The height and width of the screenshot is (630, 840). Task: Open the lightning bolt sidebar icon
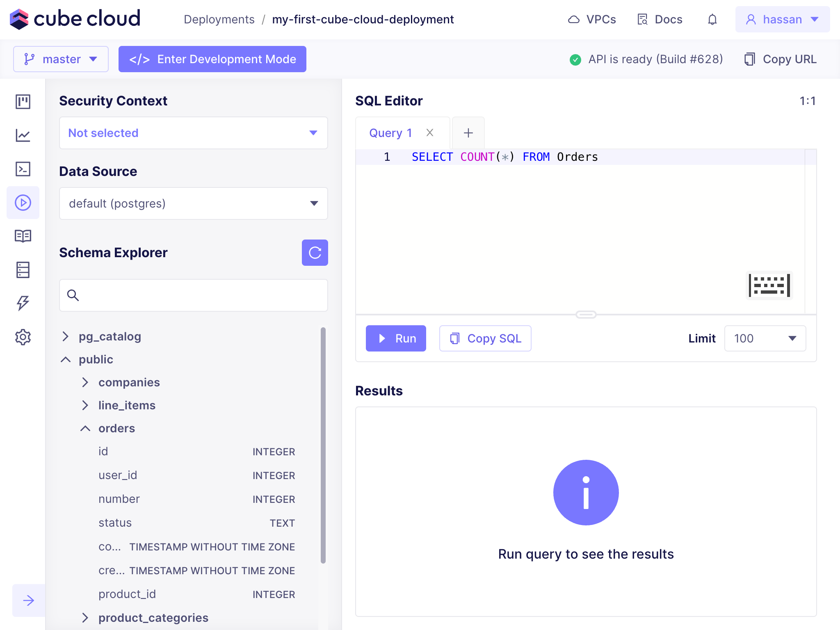pyautogui.click(x=23, y=304)
